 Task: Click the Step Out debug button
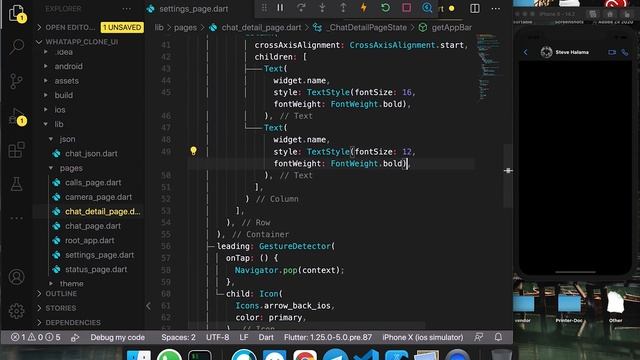point(343,8)
